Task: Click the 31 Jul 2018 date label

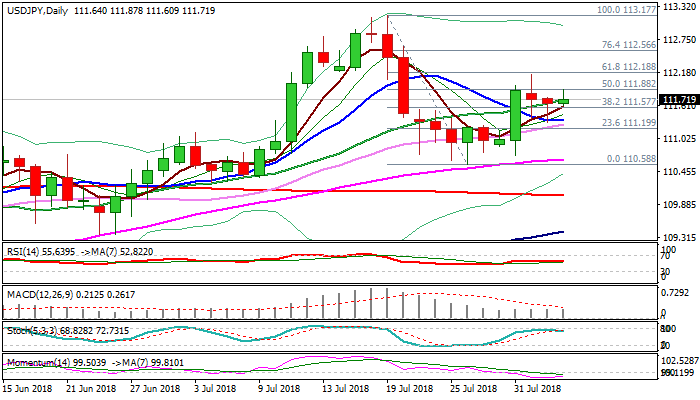Action: pyautogui.click(x=536, y=388)
